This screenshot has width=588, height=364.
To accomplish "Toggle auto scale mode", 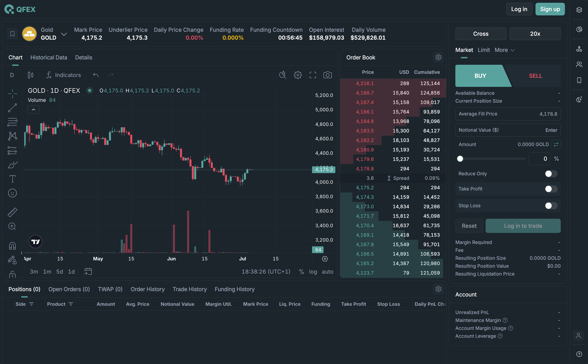I will click(328, 272).
